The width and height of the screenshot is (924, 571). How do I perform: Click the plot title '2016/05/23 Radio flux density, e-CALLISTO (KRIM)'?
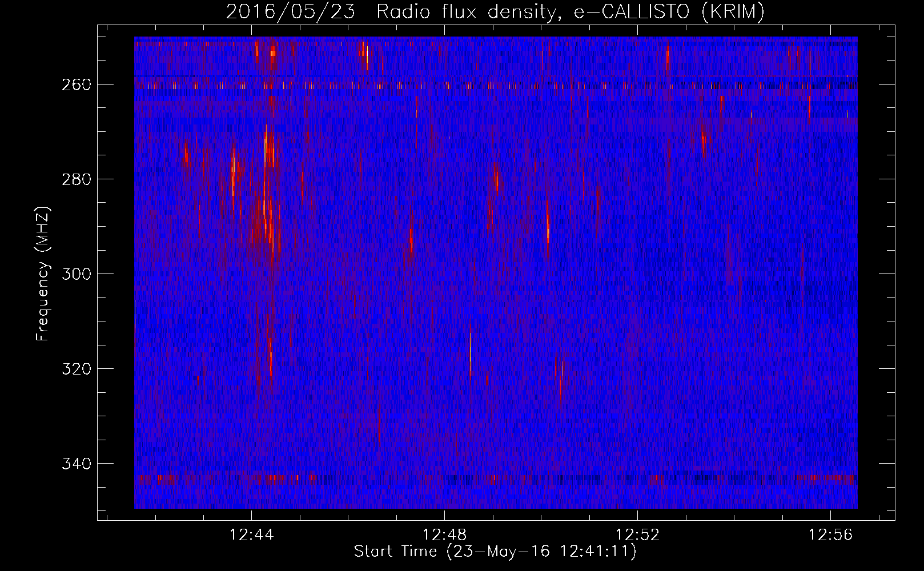click(495, 11)
